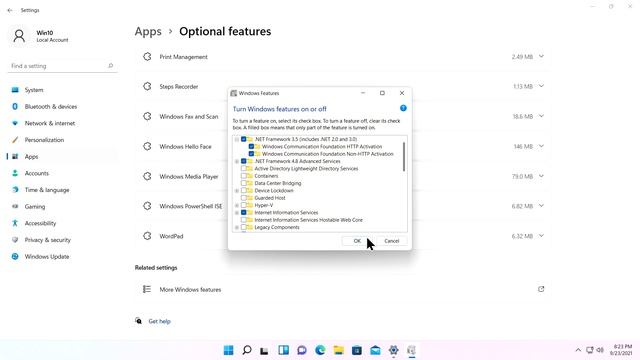640x360 pixels.
Task: Click Windows Features title bar icon
Action: pos(233,93)
